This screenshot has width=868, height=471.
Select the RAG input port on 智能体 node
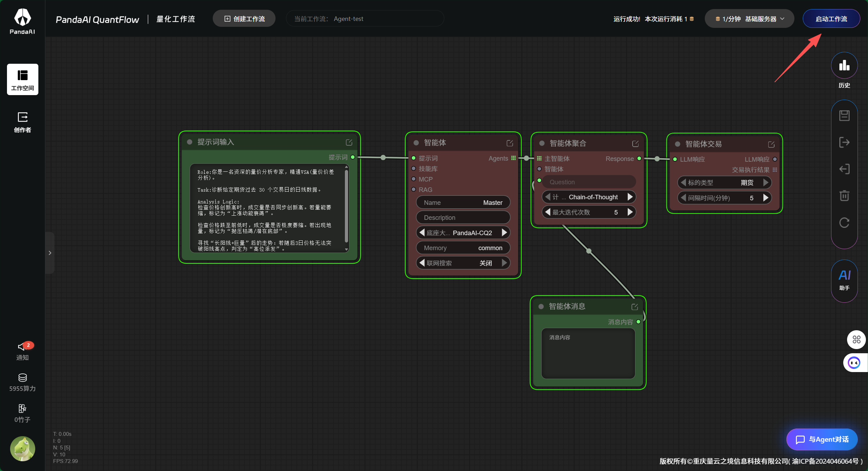[414, 190]
